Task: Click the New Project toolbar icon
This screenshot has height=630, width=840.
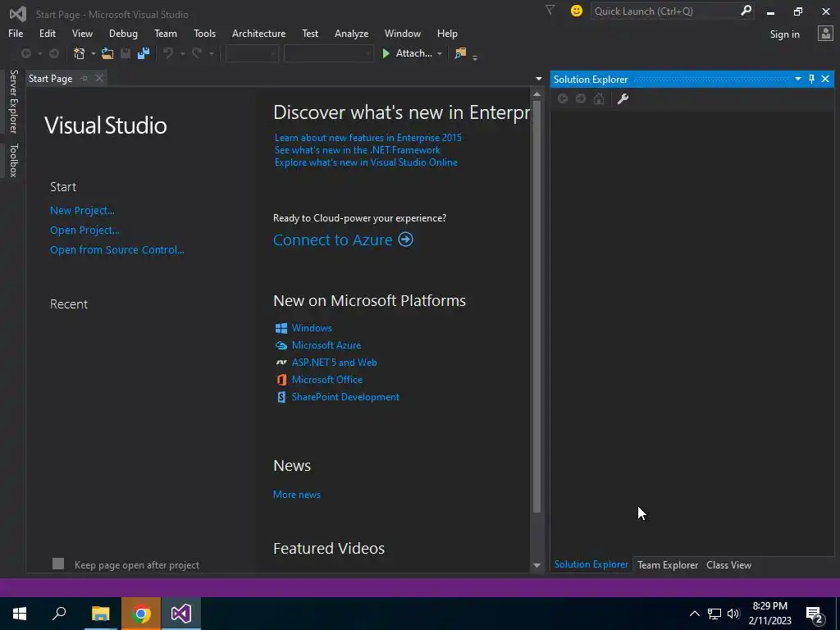Action: click(80, 53)
